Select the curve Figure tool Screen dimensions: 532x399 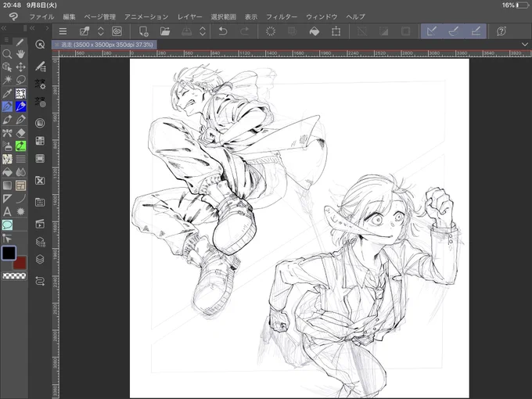point(20,199)
